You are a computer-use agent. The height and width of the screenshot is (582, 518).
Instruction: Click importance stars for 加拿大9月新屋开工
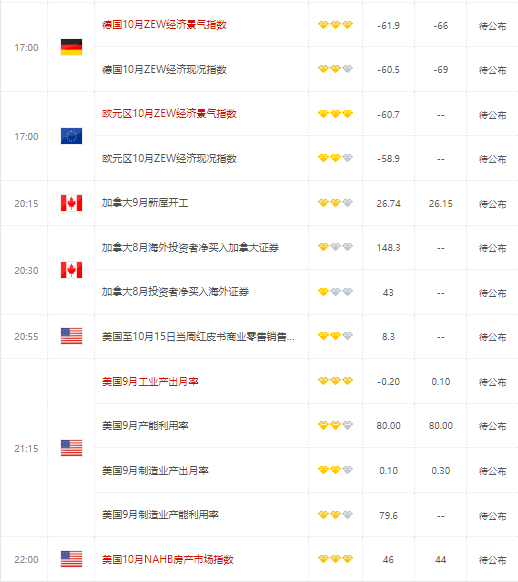pos(335,203)
